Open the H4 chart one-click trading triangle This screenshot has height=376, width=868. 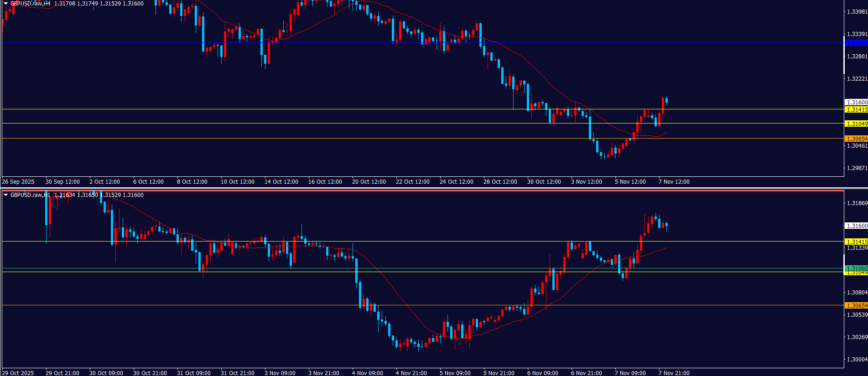click(5, 4)
